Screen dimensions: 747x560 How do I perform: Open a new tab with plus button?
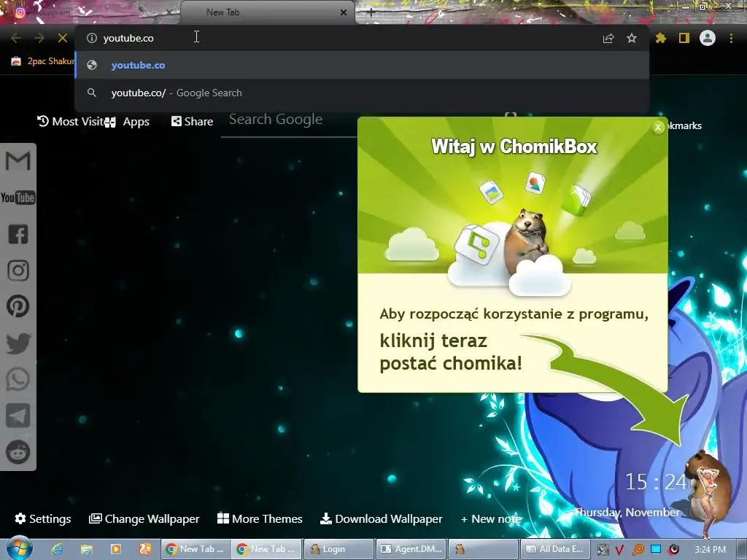tap(371, 13)
